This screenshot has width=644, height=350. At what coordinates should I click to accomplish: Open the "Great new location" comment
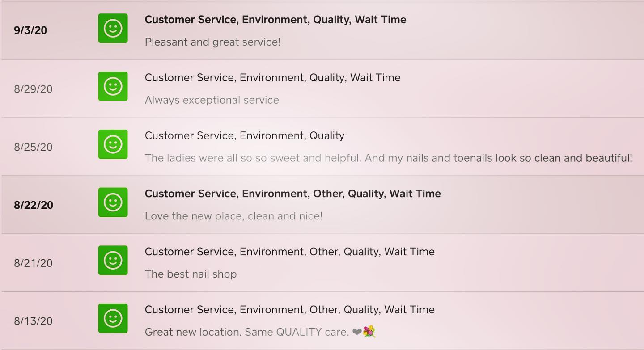(x=246, y=332)
